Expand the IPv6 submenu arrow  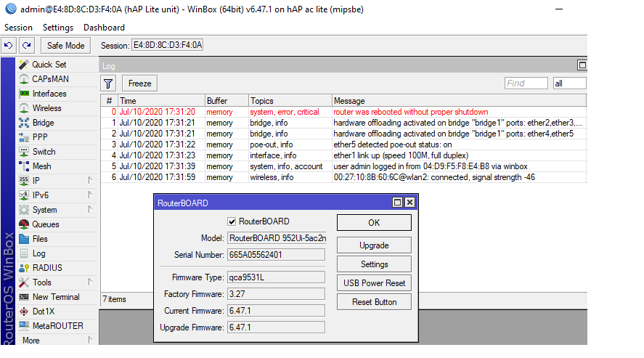click(x=90, y=195)
